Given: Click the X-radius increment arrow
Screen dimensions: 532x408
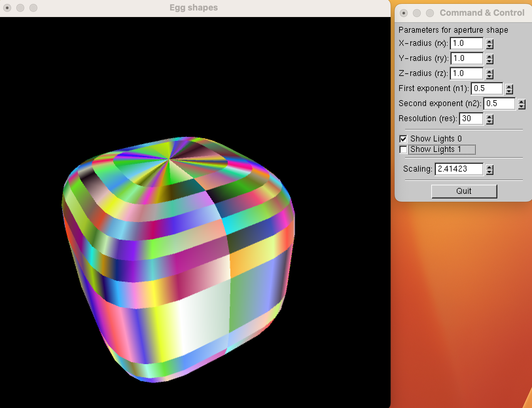Looking at the screenshot, I should coord(489,42).
